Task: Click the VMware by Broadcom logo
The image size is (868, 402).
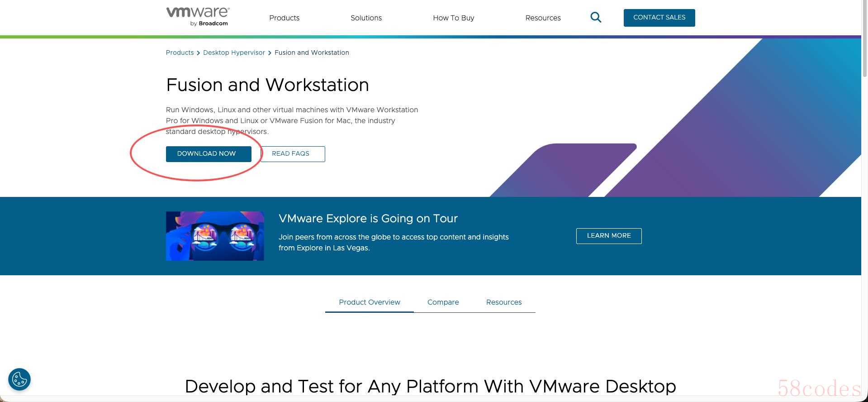Action: coord(198,17)
